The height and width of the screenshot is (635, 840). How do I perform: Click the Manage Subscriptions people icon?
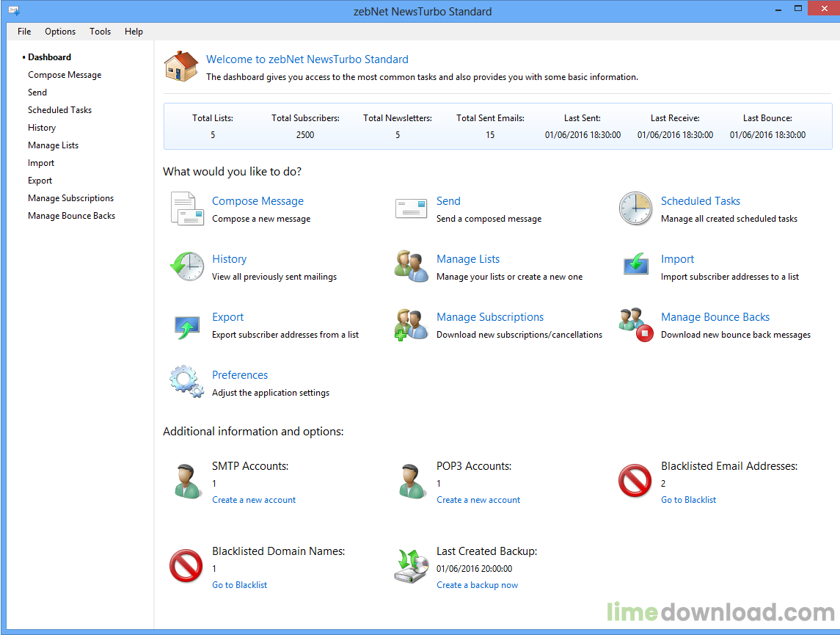click(411, 325)
